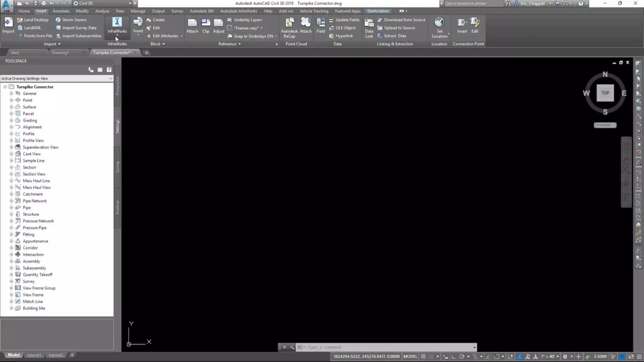
Task: Click Connection Point Insert icon
Action: [x=462, y=23]
